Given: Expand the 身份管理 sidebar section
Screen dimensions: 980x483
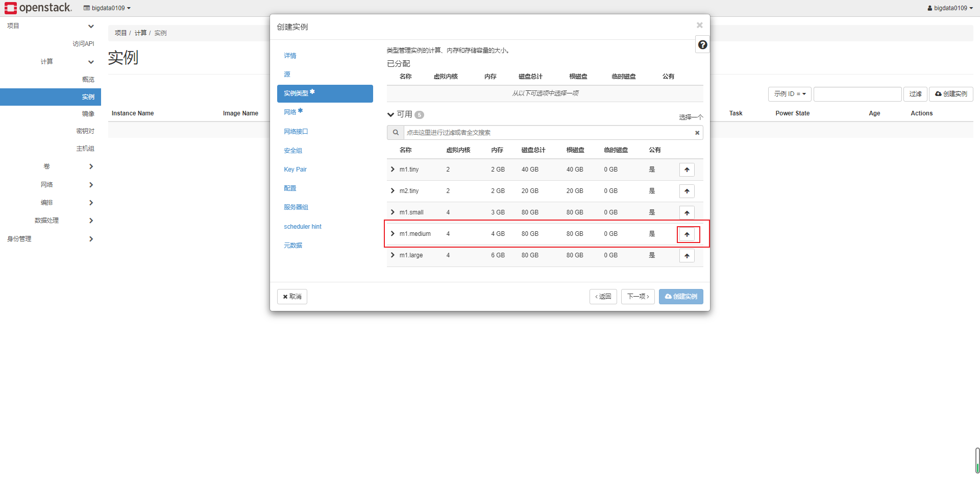Looking at the screenshot, I should 91,239.
